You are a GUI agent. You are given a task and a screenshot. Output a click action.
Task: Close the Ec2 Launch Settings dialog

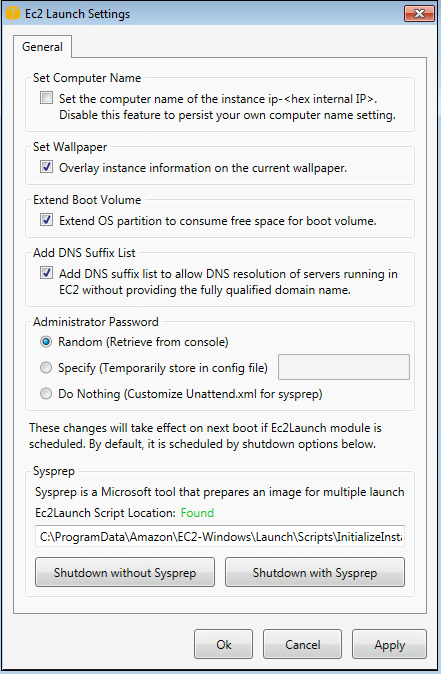coord(419,13)
